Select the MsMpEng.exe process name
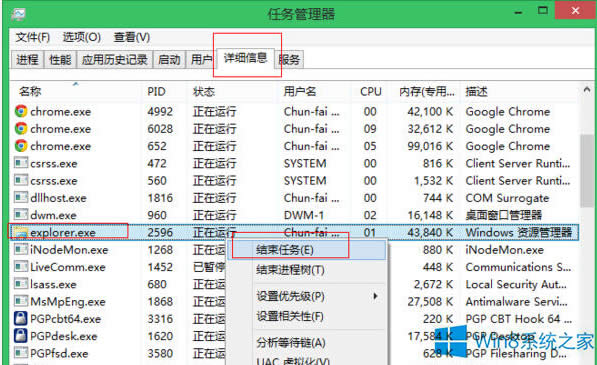Screen dimensions: 597x365 pyautogui.click(x=68, y=301)
